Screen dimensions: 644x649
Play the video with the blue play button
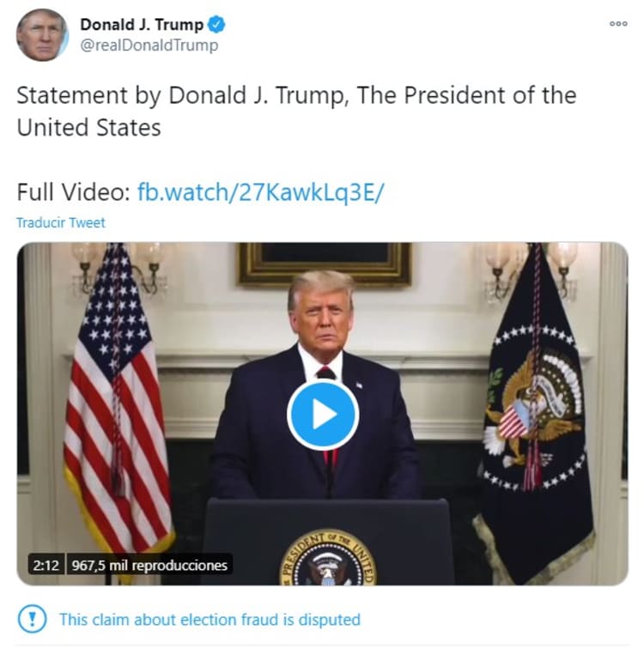(323, 415)
